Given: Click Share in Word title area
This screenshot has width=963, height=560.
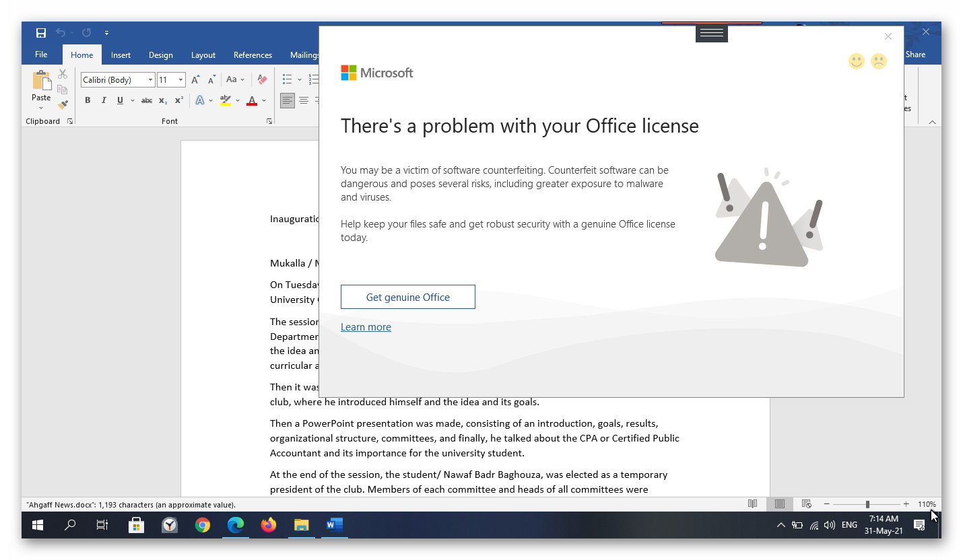Looking at the screenshot, I should [x=915, y=55].
